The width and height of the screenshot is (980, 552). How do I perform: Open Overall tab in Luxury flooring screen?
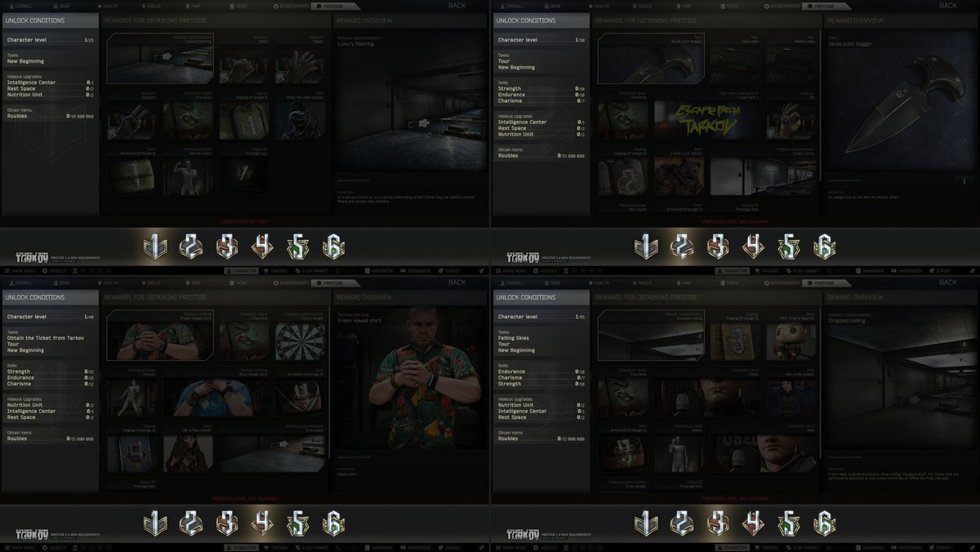pyautogui.click(x=22, y=6)
